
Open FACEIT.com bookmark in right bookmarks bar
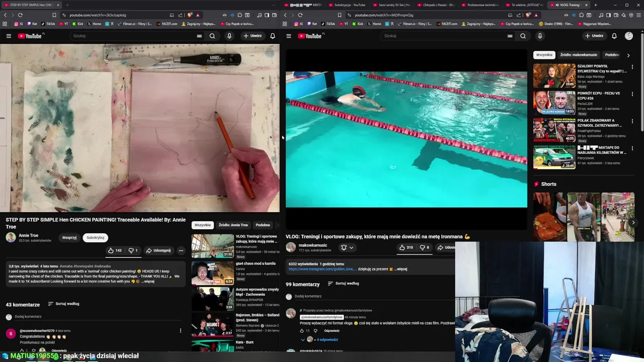[x=447, y=24]
